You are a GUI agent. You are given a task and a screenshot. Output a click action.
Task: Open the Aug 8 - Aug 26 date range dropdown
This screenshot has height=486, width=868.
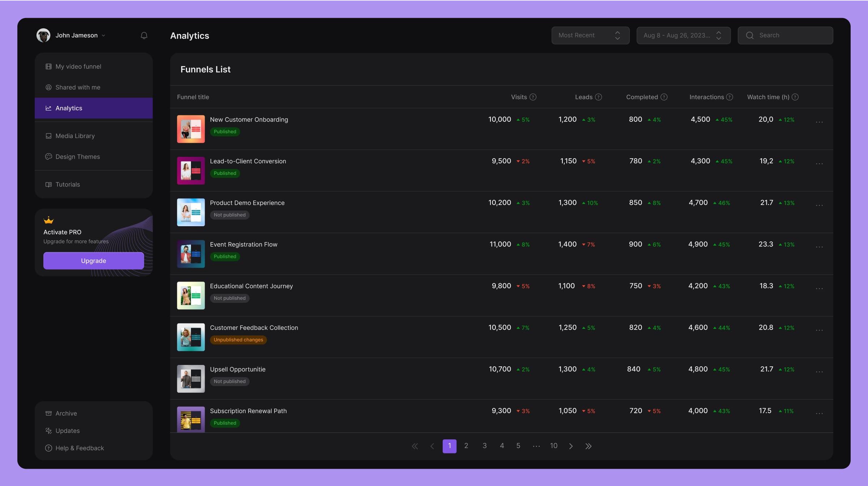[683, 35]
